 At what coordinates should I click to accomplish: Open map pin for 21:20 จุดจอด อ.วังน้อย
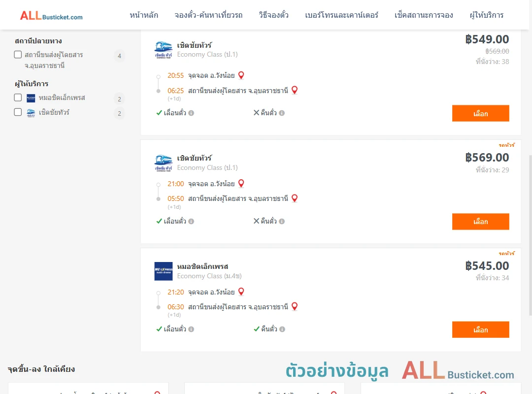coord(241,292)
